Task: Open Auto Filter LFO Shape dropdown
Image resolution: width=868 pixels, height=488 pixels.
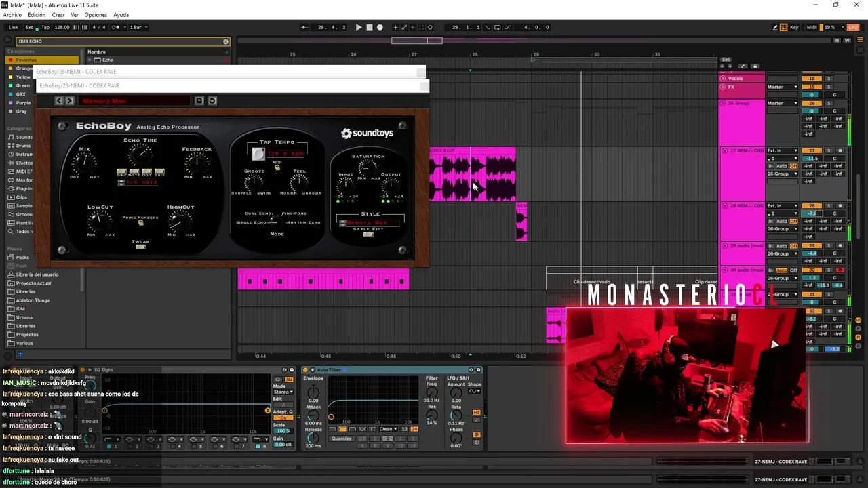Action: (475, 391)
